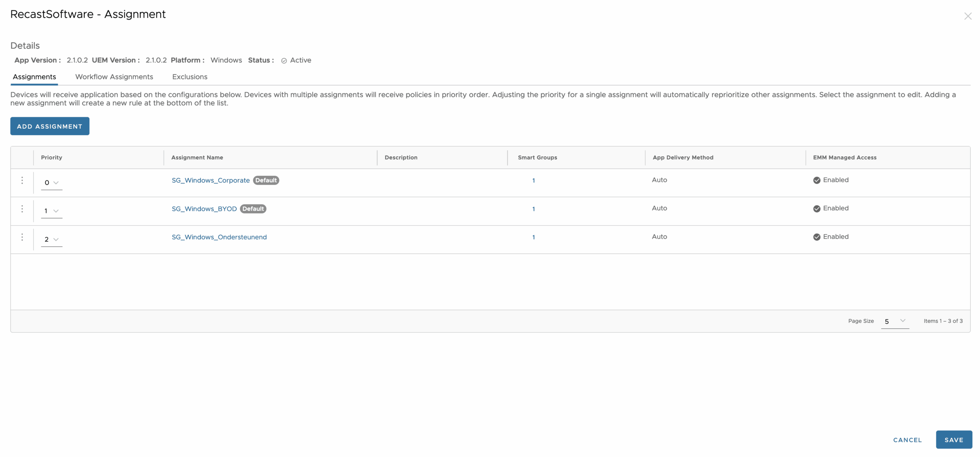980x457 pixels.
Task: Click Enabled checkmark icon for SG_Windows_Ondersteunend
Action: pyautogui.click(x=817, y=237)
